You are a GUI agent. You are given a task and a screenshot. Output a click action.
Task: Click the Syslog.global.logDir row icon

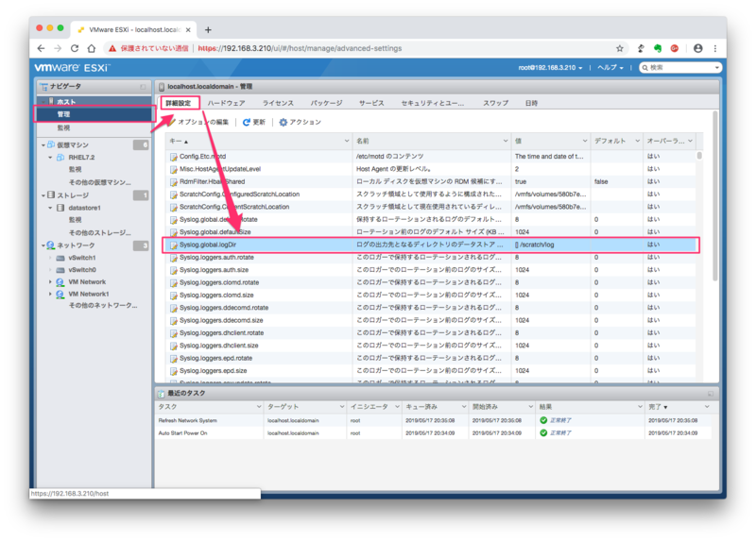173,245
